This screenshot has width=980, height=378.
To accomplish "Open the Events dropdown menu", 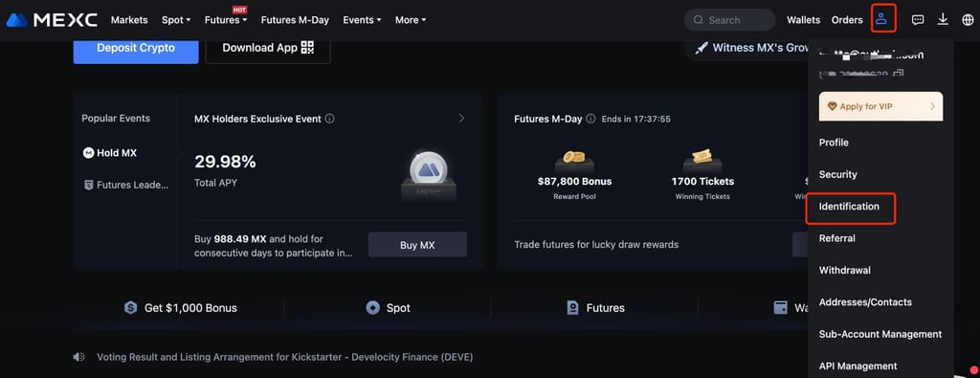I will (x=362, y=20).
